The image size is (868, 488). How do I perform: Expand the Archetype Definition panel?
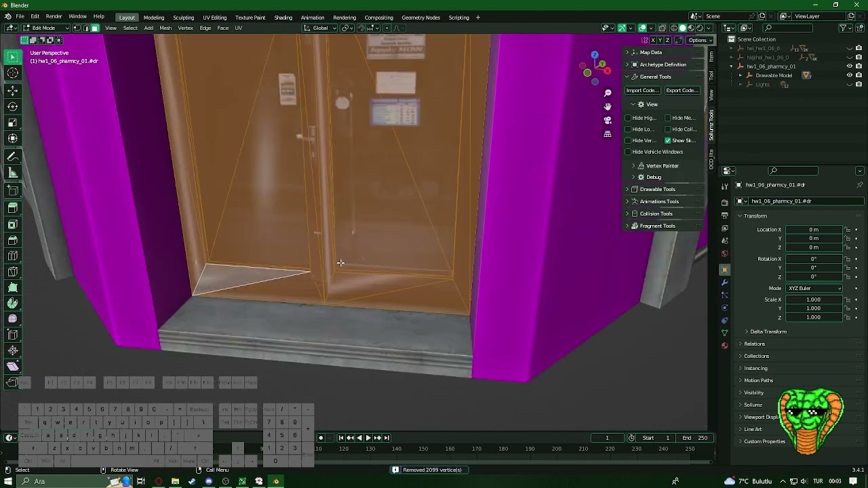(x=664, y=64)
